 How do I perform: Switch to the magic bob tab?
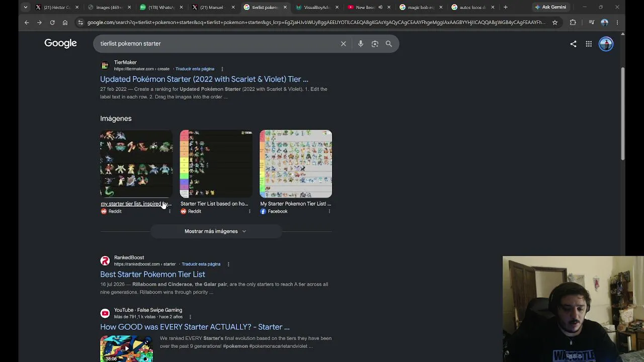tap(422, 7)
